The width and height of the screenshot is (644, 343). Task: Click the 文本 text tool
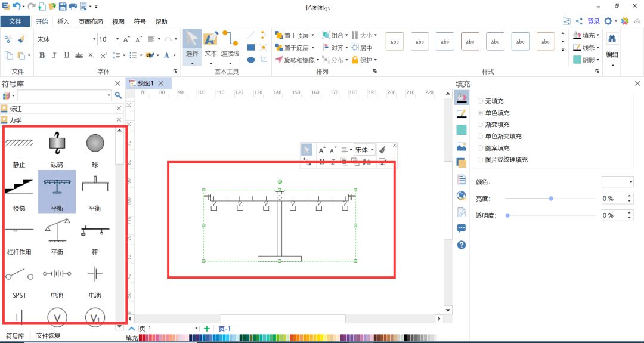(x=210, y=45)
